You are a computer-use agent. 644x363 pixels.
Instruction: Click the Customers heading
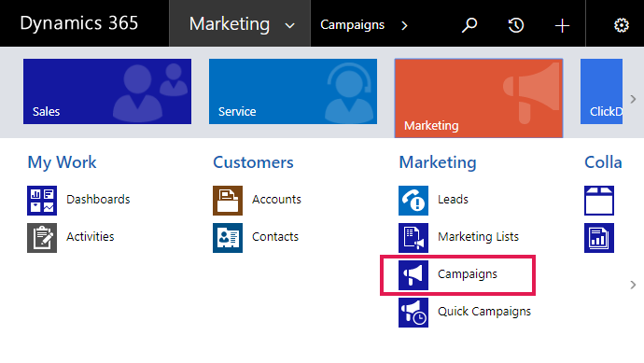tap(253, 162)
